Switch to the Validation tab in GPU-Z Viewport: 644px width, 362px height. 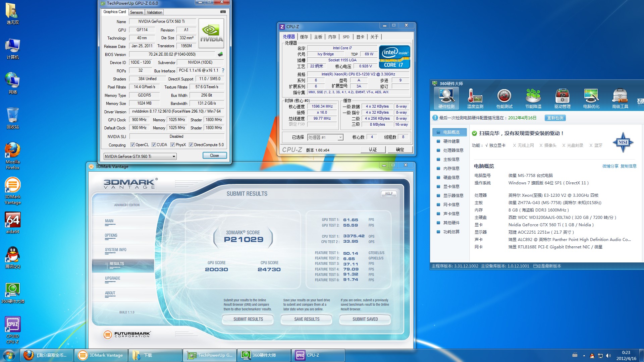[x=154, y=12]
